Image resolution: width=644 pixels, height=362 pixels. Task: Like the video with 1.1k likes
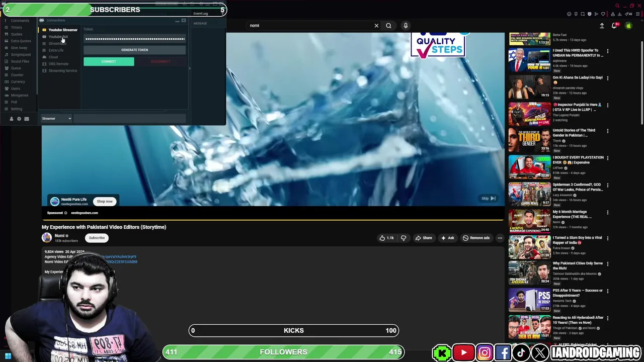[386, 238]
